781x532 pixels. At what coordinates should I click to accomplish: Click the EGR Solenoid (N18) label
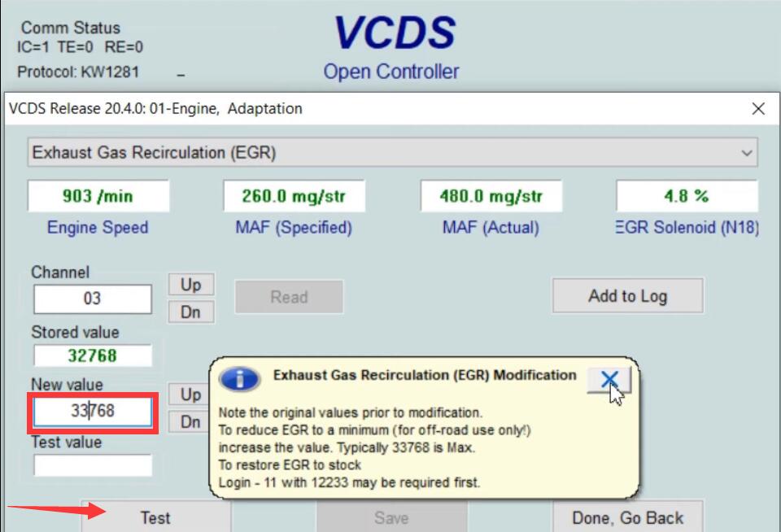[687, 228]
